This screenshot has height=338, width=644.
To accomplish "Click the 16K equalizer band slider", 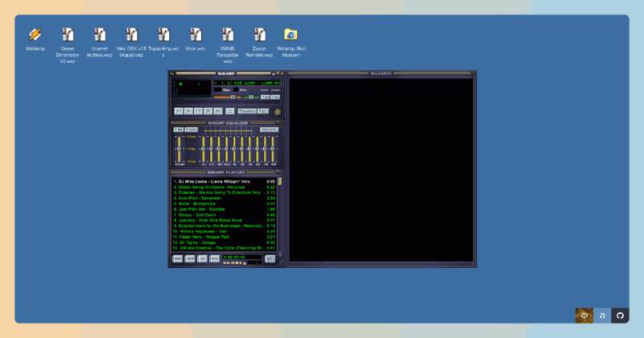I will pos(273,149).
